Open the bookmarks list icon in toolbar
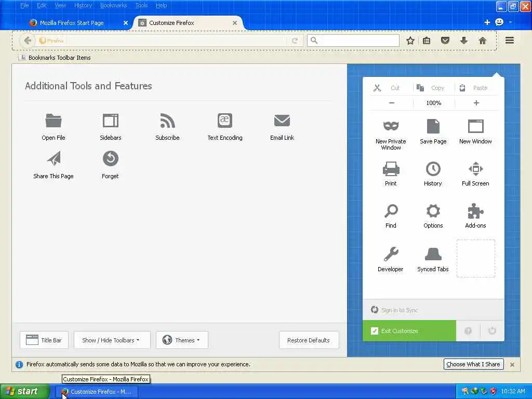 point(427,41)
